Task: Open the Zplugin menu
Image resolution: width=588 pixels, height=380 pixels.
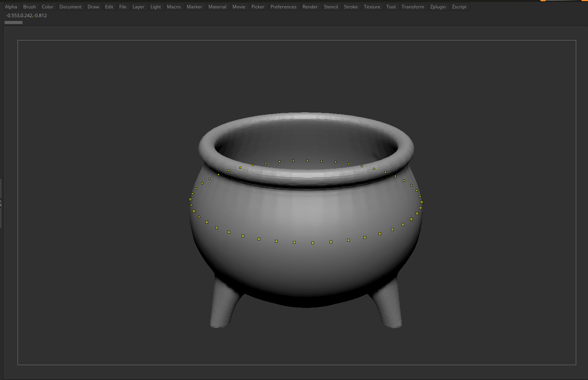Action: (x=438, y=7)
